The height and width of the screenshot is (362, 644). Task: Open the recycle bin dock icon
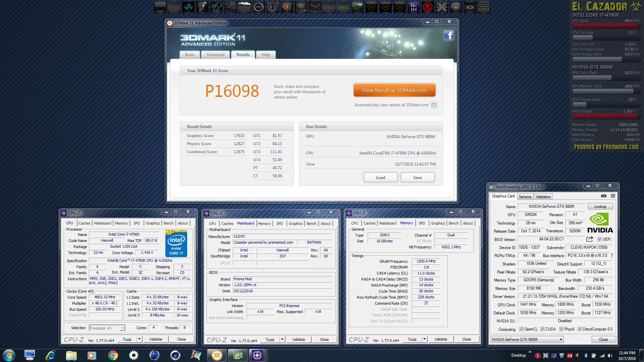click(x=470, y=7)
